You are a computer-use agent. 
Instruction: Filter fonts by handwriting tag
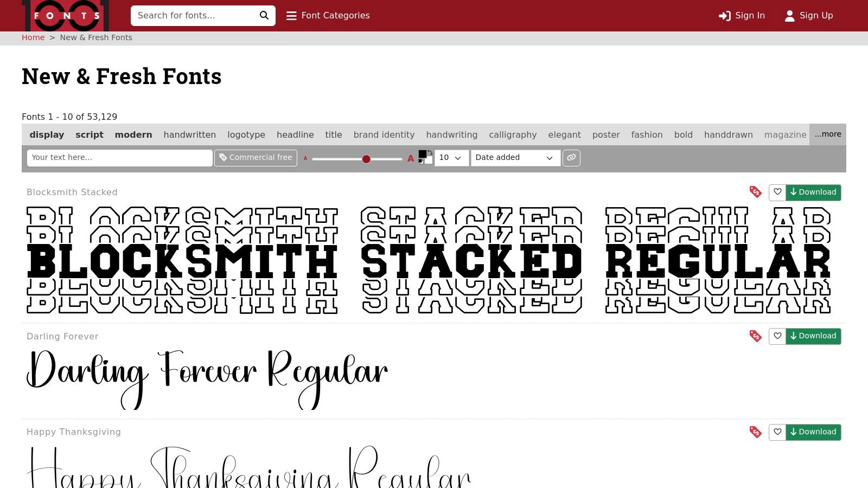[x=452, y=134]
